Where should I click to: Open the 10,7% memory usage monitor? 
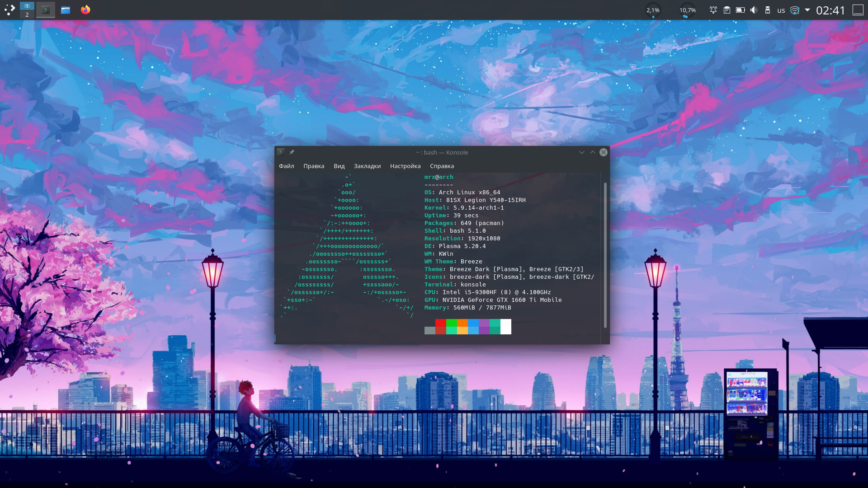688,10
